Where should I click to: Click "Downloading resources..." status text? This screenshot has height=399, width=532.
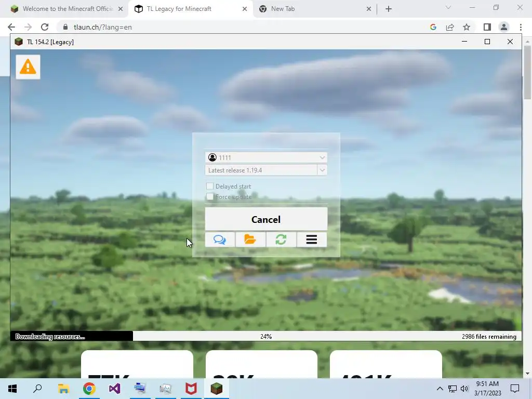click(50, 337)
